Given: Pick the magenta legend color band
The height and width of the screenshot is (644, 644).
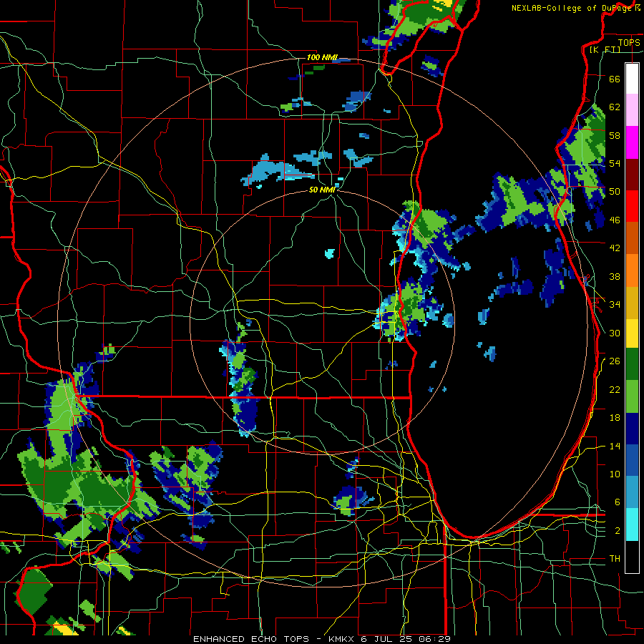Looking at the screenshot, I should click(632, 142).
